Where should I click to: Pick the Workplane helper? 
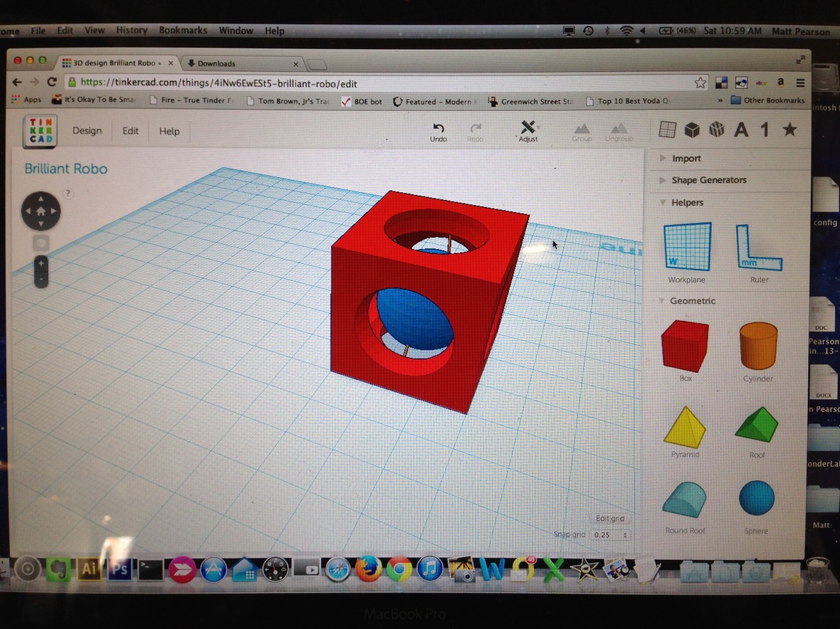pyautogui.click(x=688, y=253)
